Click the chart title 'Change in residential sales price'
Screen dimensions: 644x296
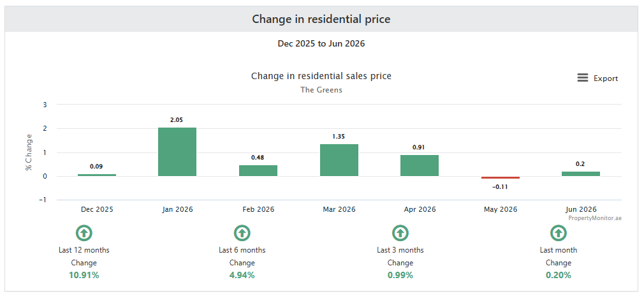(321, 76)
